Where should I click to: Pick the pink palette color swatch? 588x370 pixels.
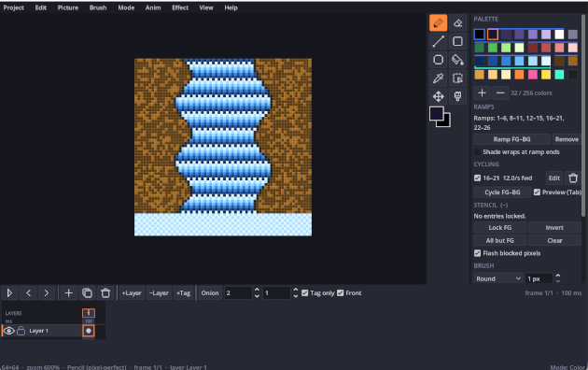tap(533, 75)
